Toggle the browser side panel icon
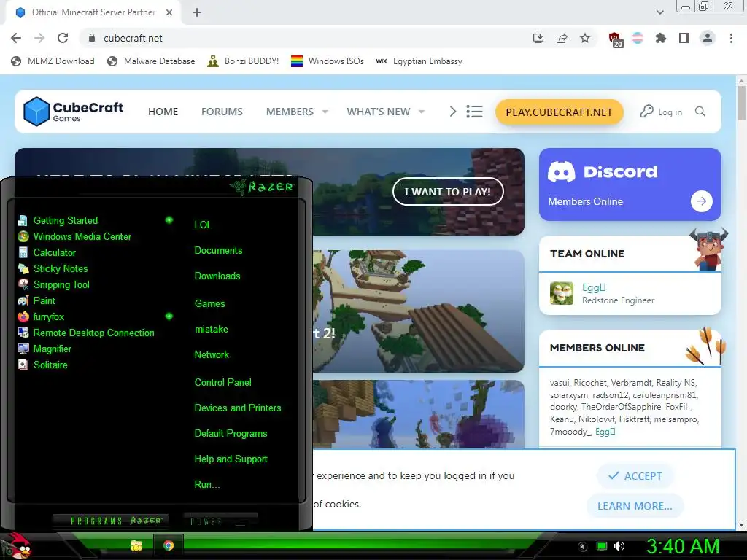This screenshot has width=747, height=560. point(684,38)
